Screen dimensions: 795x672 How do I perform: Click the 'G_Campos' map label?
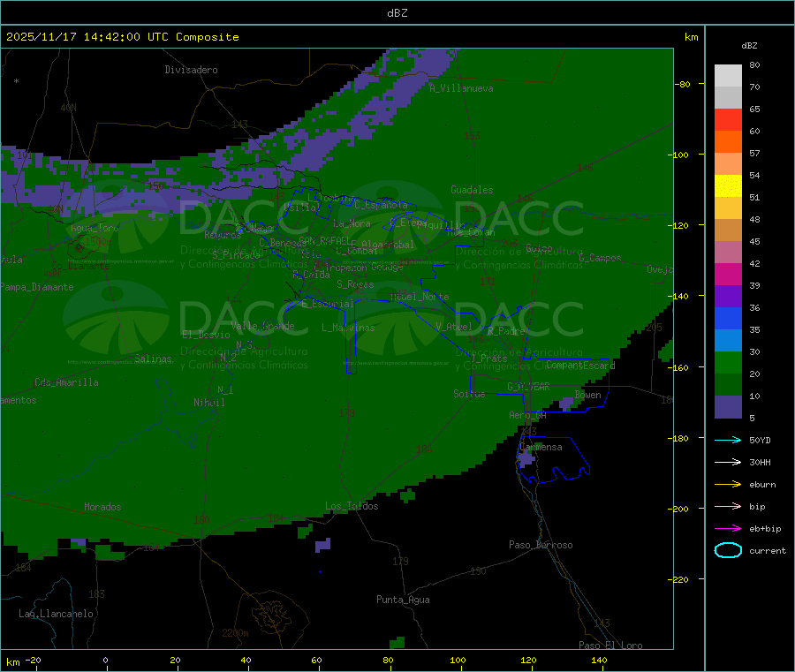600,258
